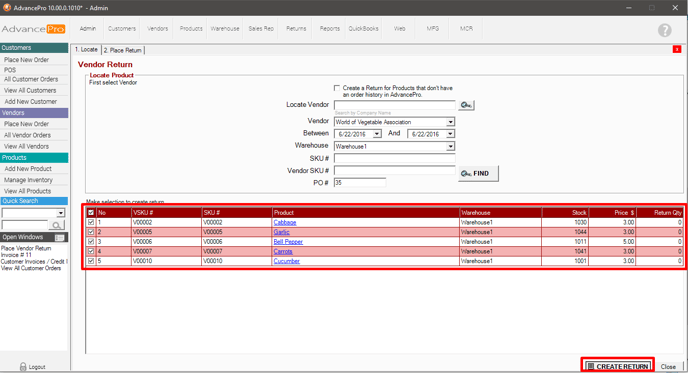The image size is (688, 373).
Task: Toggle the select-all checkbox in table header
Action: pos(91,212)
